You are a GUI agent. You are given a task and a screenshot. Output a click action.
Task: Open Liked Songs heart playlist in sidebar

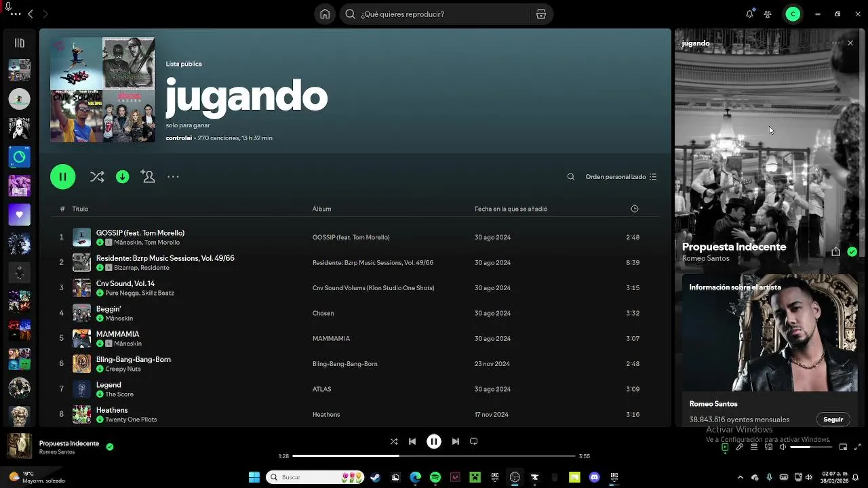[x=19, y=215]
